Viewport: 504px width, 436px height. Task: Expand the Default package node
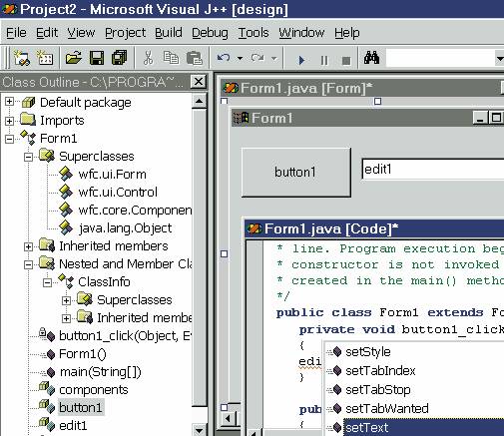(9, 102)
